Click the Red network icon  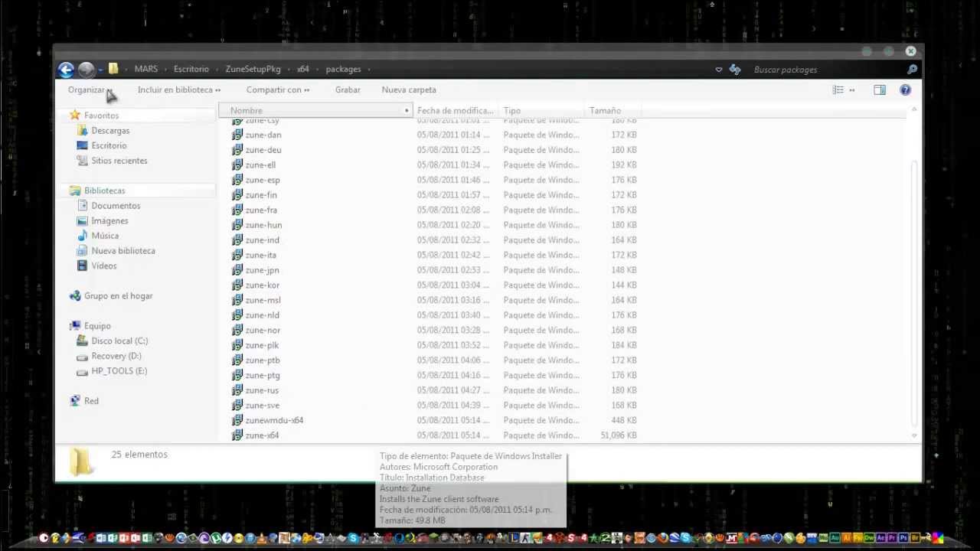75,401
